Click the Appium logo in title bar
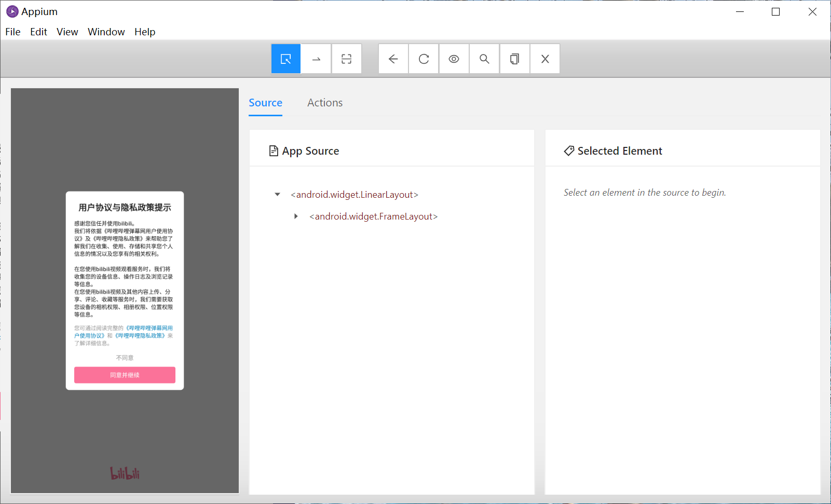This screenshot has height=504, width=831. click(12, 11)
